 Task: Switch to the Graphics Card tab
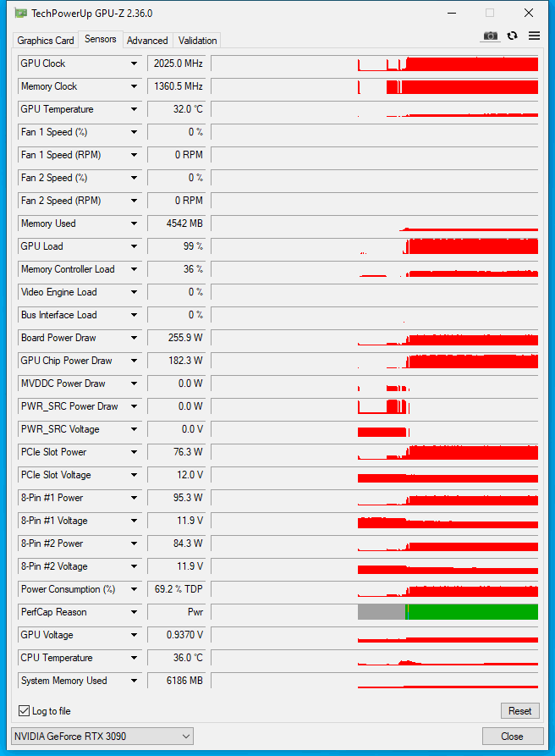click(x=46, y=41)
